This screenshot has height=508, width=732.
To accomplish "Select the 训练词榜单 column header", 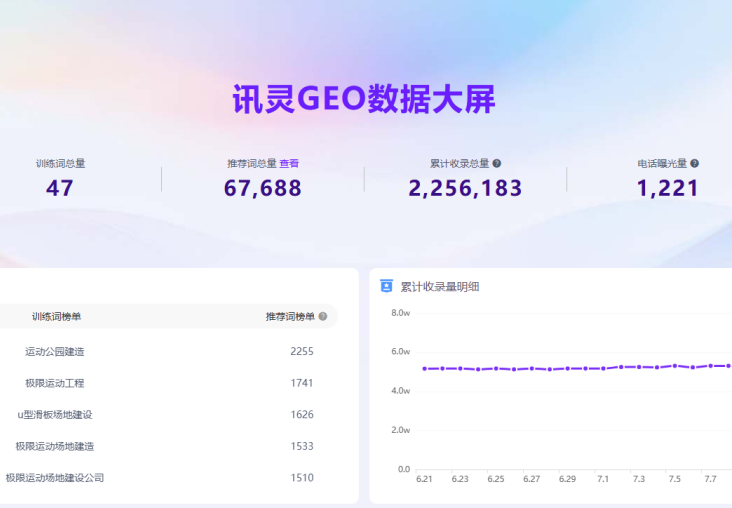I will click(56, 317).
